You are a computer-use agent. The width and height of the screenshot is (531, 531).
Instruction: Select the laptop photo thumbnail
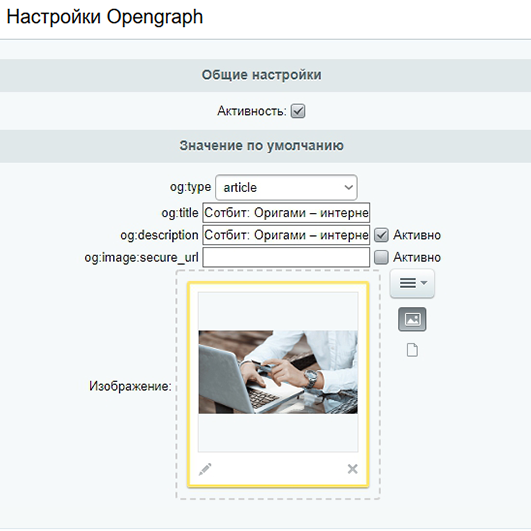(x=278, y=372)
